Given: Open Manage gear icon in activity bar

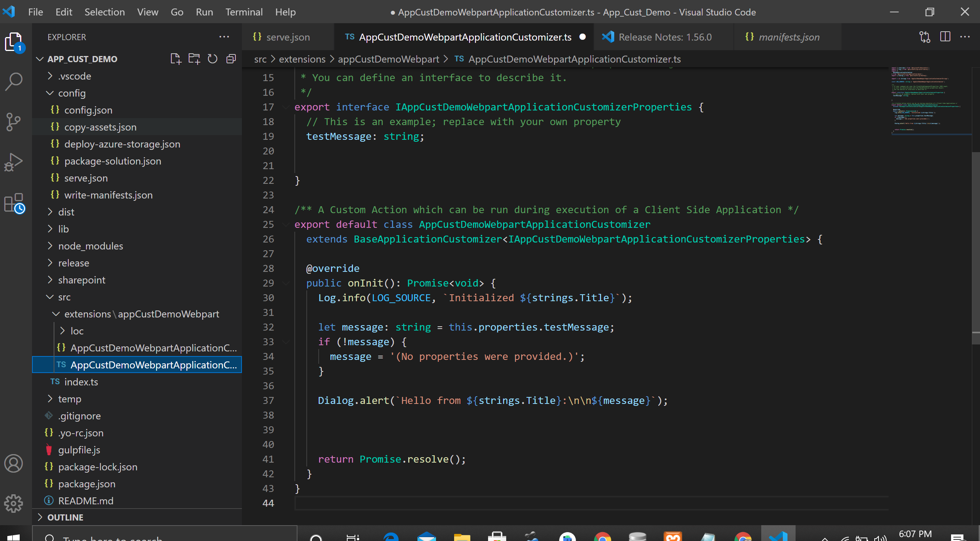Looking at the screenshot, I should pos(14,504).
